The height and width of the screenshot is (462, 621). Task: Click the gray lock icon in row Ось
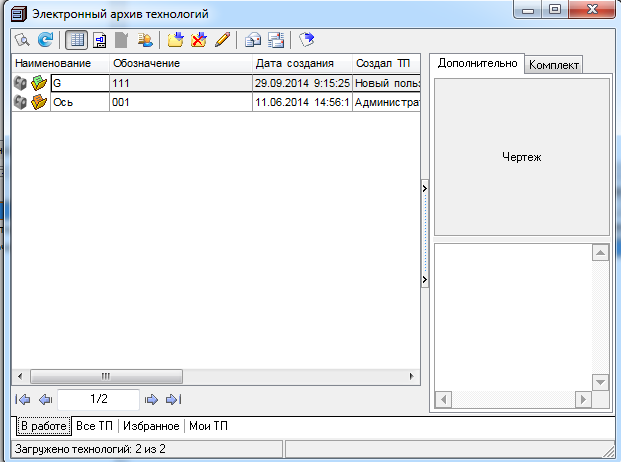[20, 102]
